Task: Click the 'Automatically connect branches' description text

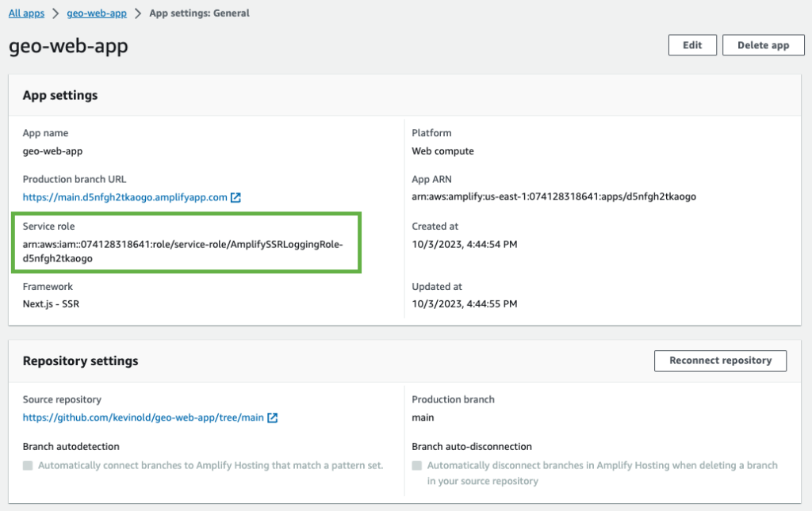Action: (x=210, y=466)
